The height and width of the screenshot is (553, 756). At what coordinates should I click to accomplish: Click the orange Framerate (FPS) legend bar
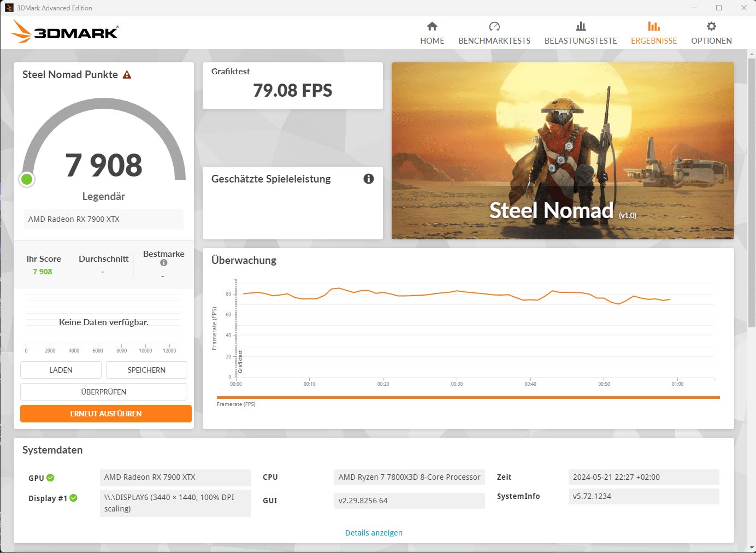click(468, 398)
